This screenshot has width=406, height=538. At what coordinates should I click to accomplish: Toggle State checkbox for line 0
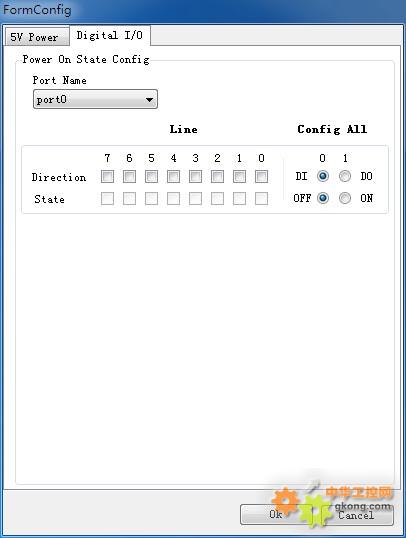(261, 198)
